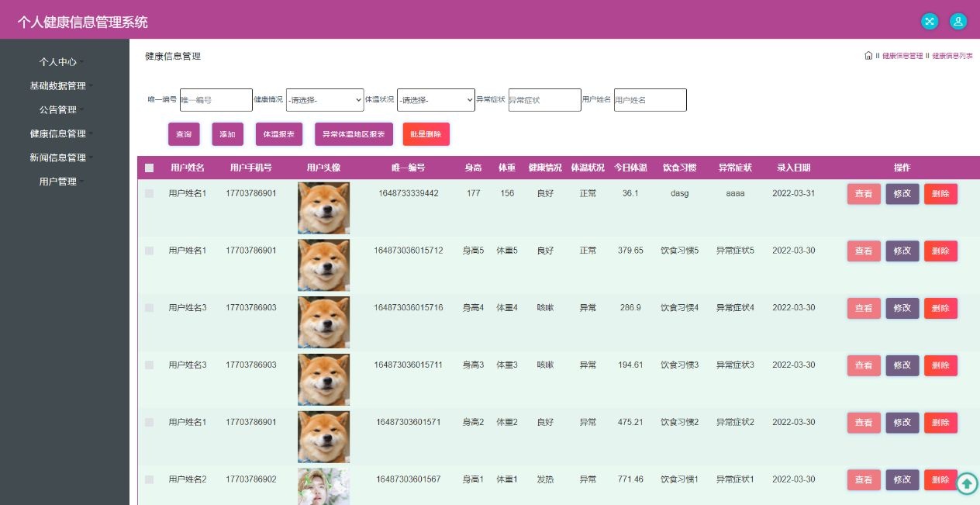Open the 体温报表 report
Screen dimensions: 980x505
[x=279, y=134]
